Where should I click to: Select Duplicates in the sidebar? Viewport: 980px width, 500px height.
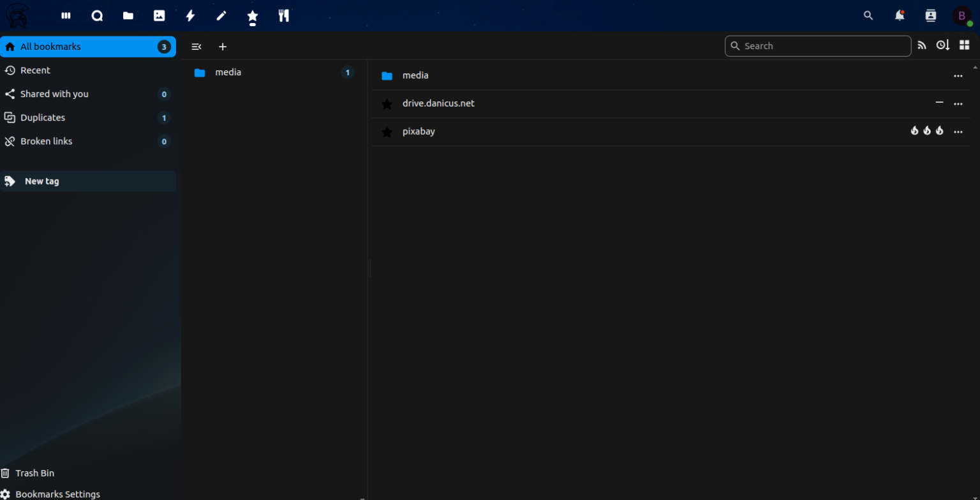click(43, 117)
